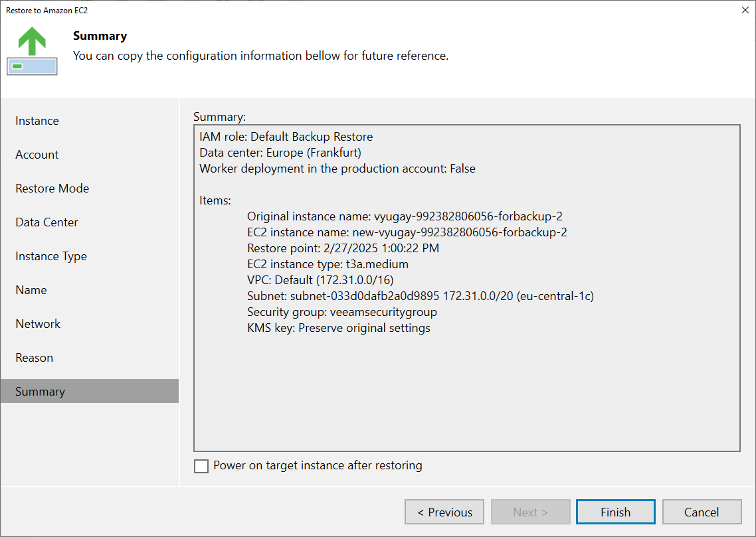The width and height of the screenshot is (756, 537).
Task: Click Finish to start the restore
Action: [x=616, y=512]
